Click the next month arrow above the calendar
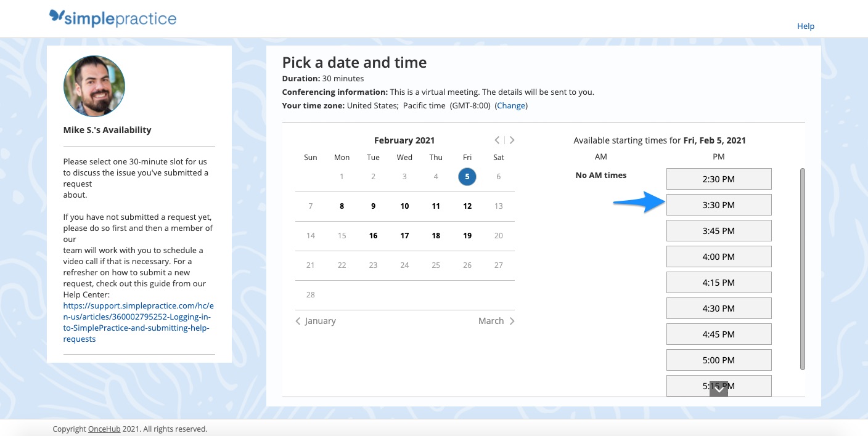868x436 pixels. coord(512,140)
